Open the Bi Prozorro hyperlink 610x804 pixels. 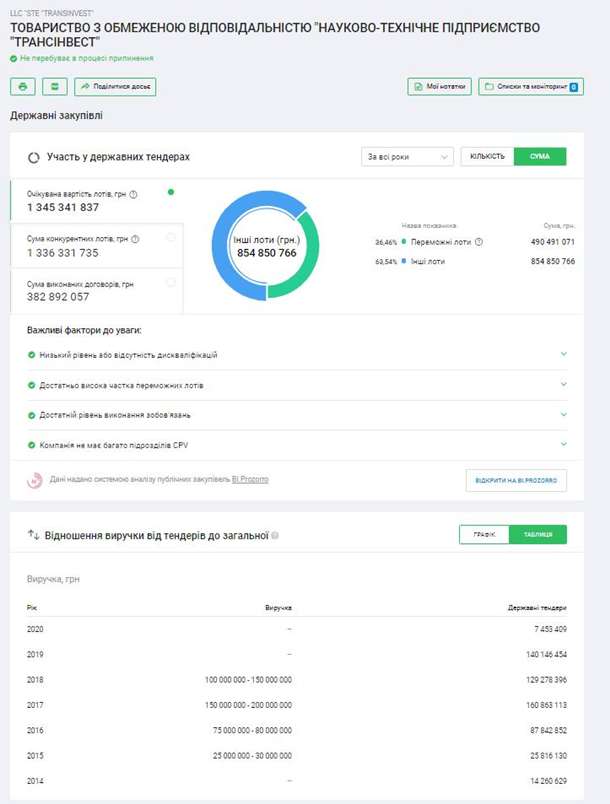250,480
